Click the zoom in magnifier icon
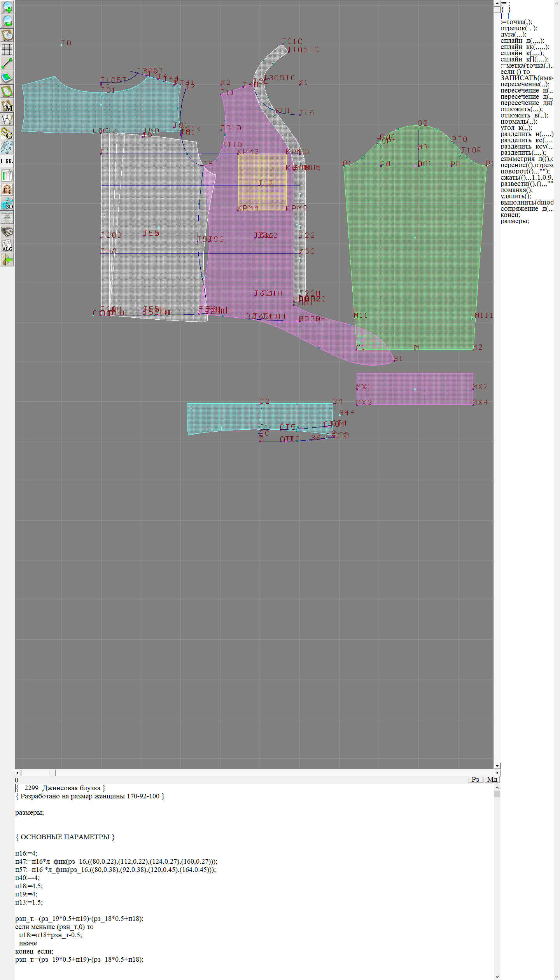560x980 pixels. [7, 7]
